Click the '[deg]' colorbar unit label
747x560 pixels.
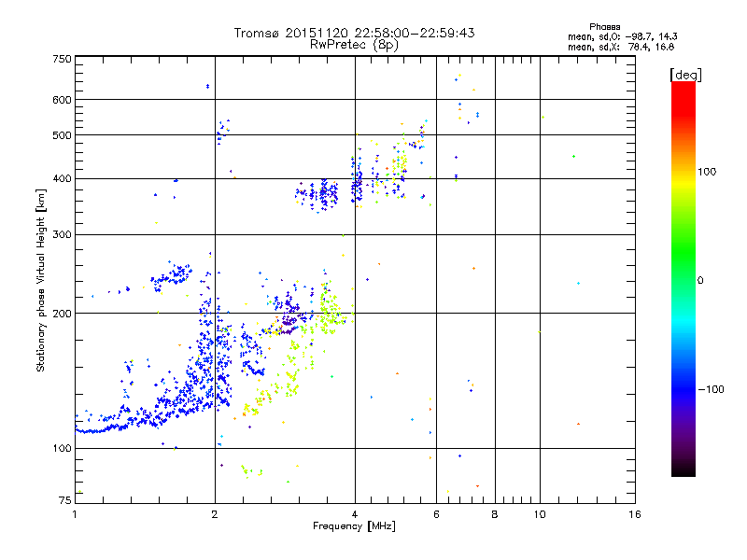point(685,75)
